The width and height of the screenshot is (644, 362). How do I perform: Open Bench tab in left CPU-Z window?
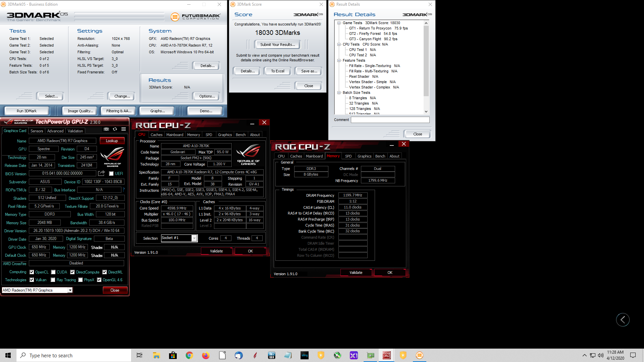pos(240,135)
